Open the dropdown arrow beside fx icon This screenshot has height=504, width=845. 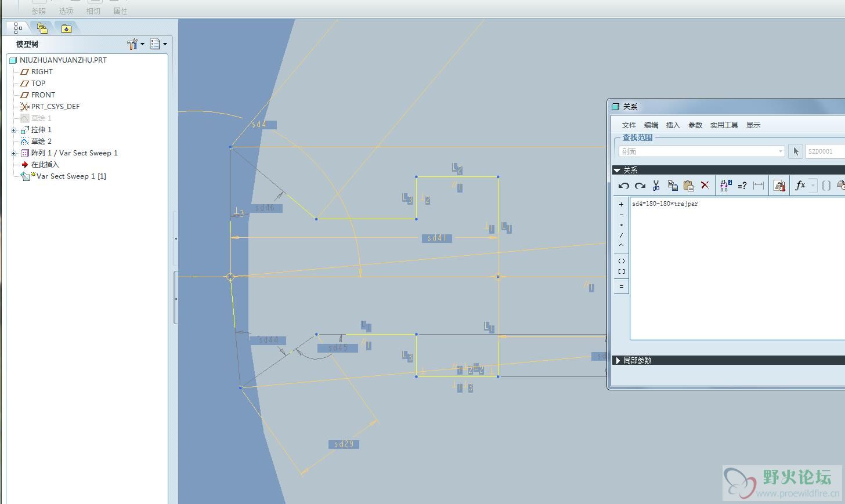[x=813, y=186]
